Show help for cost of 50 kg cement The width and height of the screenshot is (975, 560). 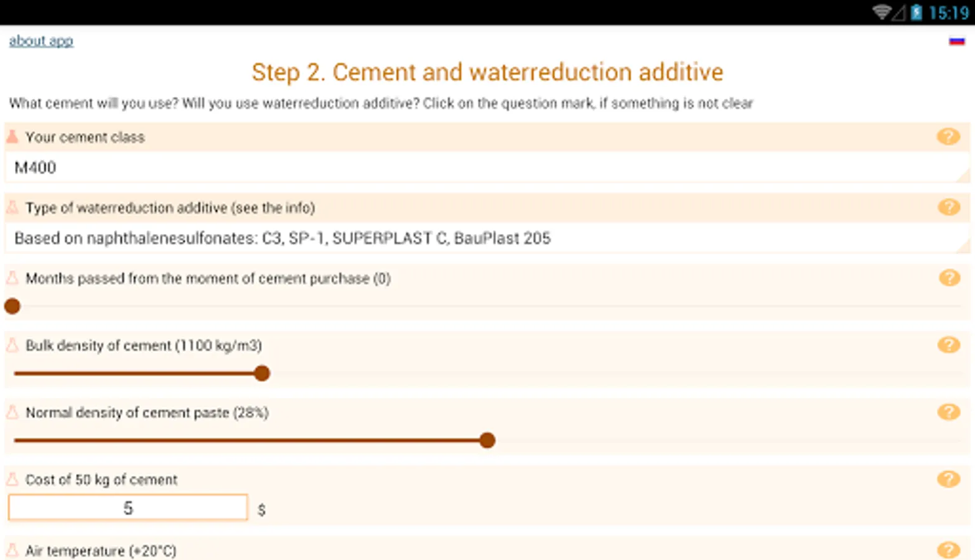coord(948,479)
